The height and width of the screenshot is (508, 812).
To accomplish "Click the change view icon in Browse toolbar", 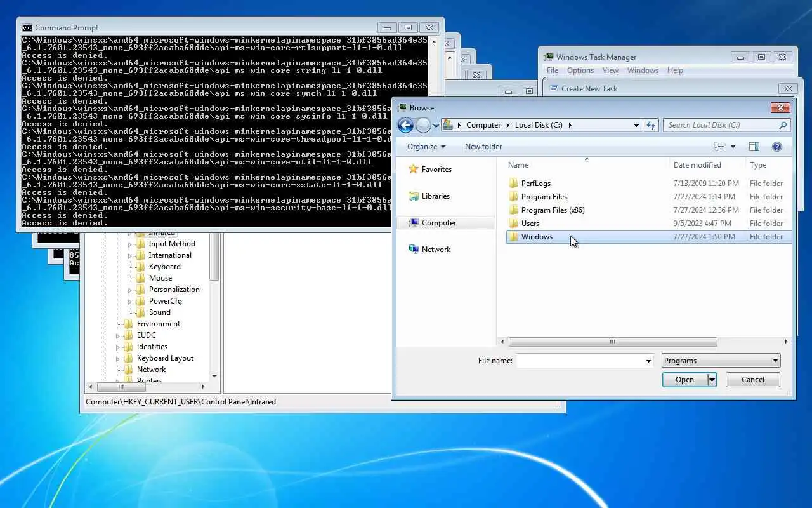I will pos(719,147).
